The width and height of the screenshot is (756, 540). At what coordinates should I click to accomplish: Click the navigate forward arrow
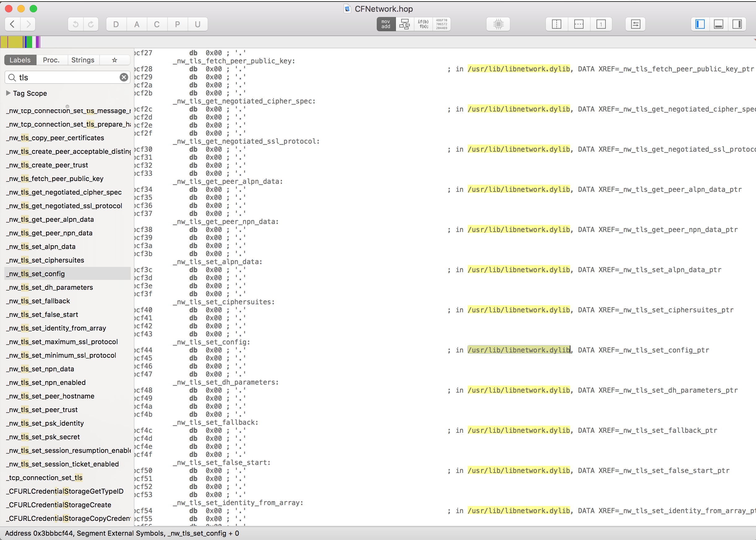pyautogui.click(x=28, y=24)
